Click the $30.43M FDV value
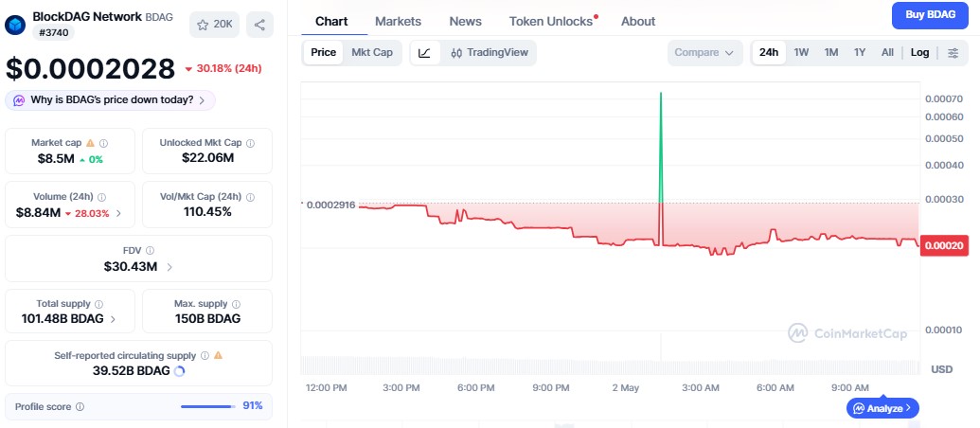The height and width of the screenshot is (428, 980). (131, 267)
